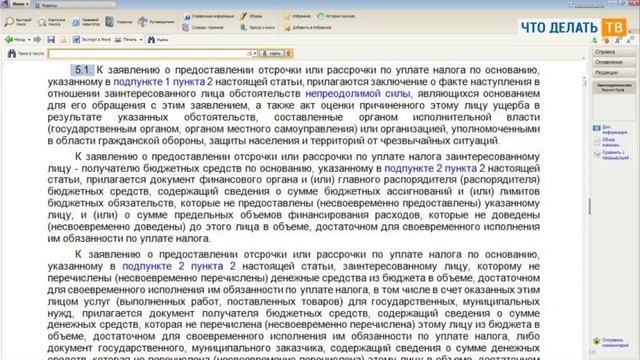Go forward with the gray arrow
The width and height of the screenshot is (640, 360).
[x=37, y=40]
